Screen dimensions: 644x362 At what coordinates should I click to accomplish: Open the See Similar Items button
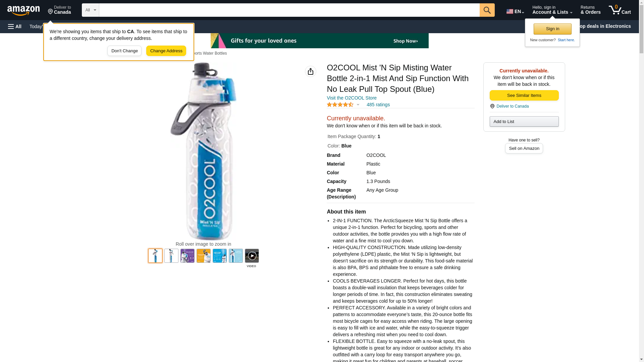tap(524, 96)
